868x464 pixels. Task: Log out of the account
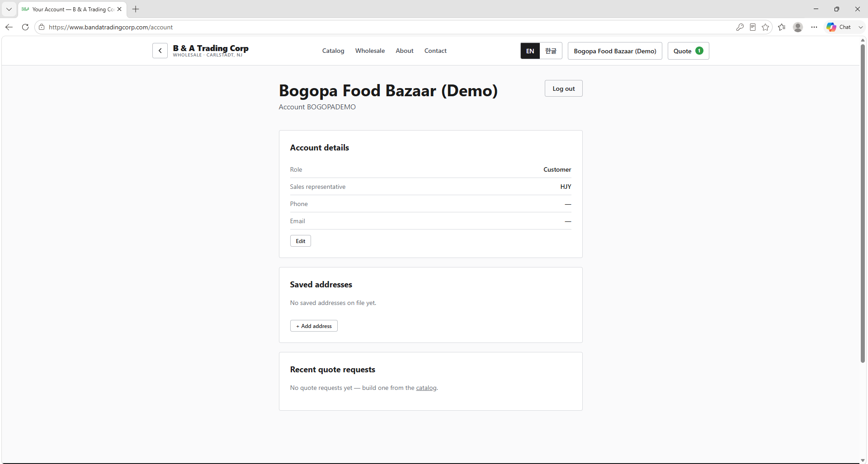(563, 89)
